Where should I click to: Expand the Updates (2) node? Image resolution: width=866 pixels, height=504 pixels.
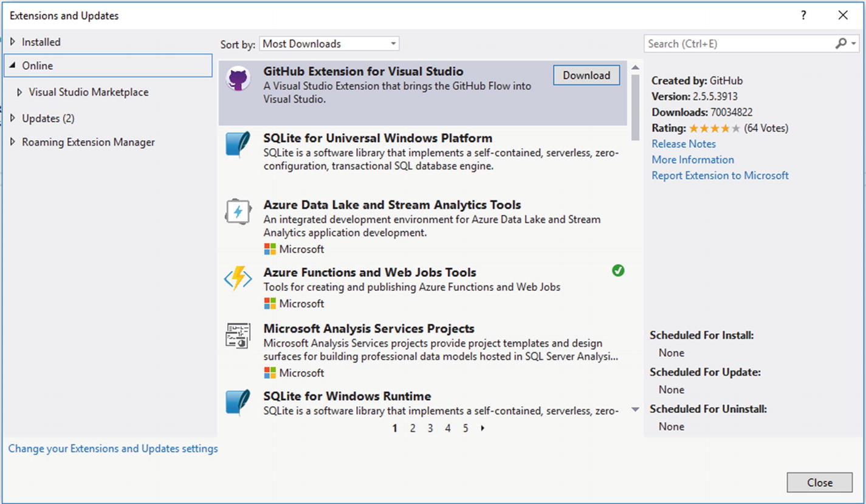[12, 118]
